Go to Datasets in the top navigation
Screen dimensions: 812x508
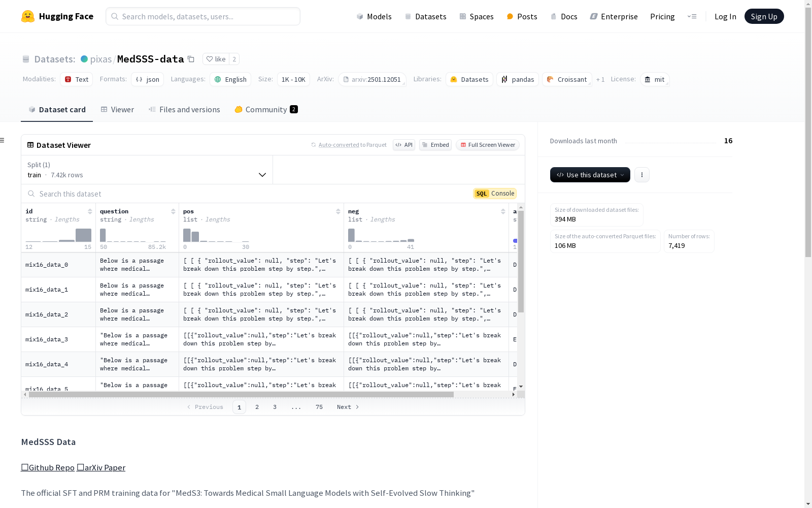425,16
